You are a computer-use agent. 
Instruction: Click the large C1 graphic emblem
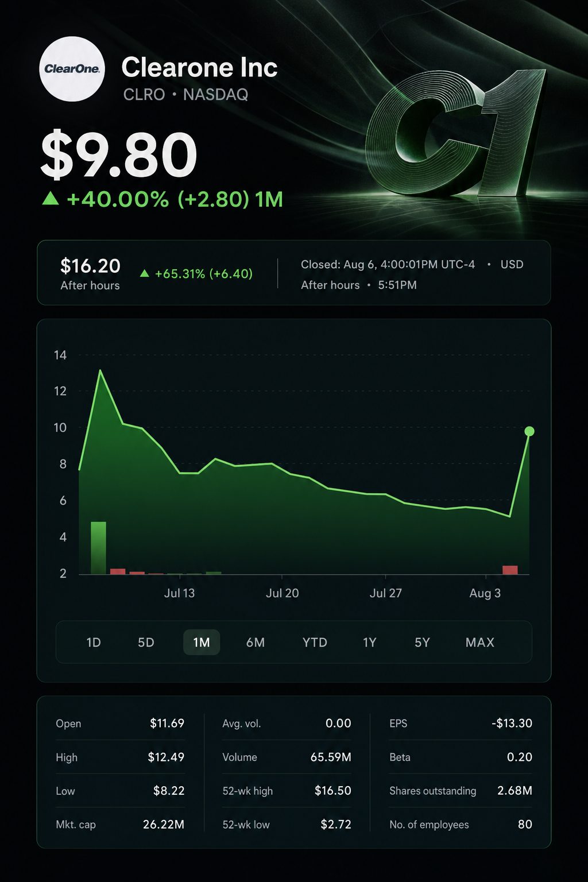455,133
